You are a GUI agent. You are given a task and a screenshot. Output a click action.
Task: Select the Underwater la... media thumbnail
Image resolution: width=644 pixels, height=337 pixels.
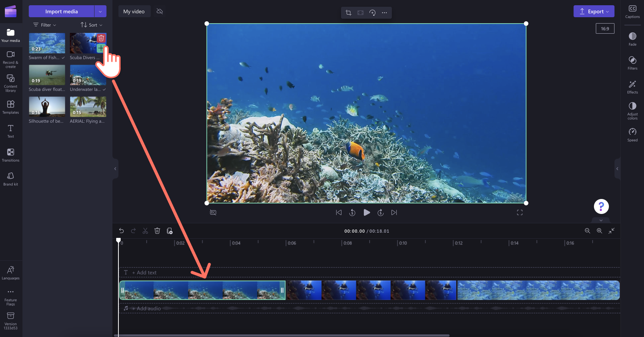click(88, 75)
